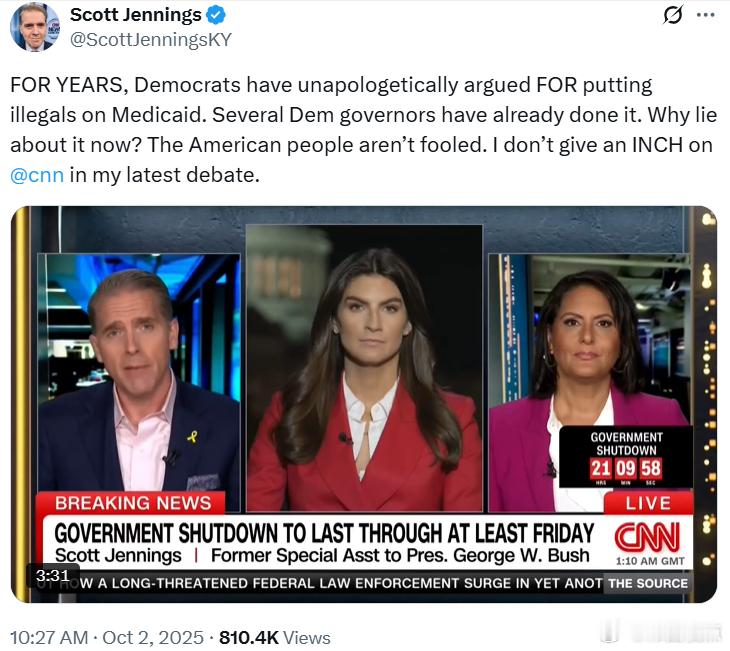Image resolution: width=730 pixels, height=651 pixels.
Task: Open the 10:27 AM timestamp link
Action: coord(49,637)
